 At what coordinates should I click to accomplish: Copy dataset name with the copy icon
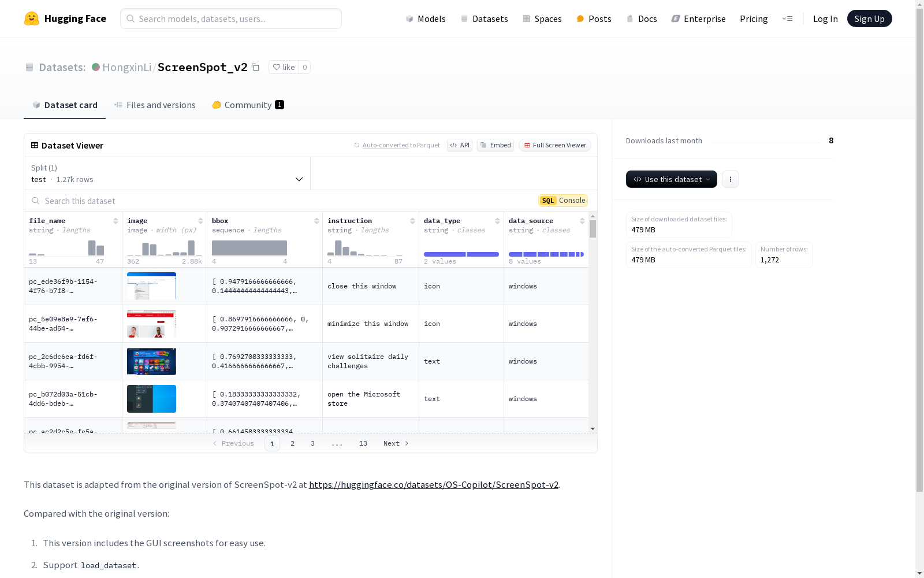(x=255, y=67)
